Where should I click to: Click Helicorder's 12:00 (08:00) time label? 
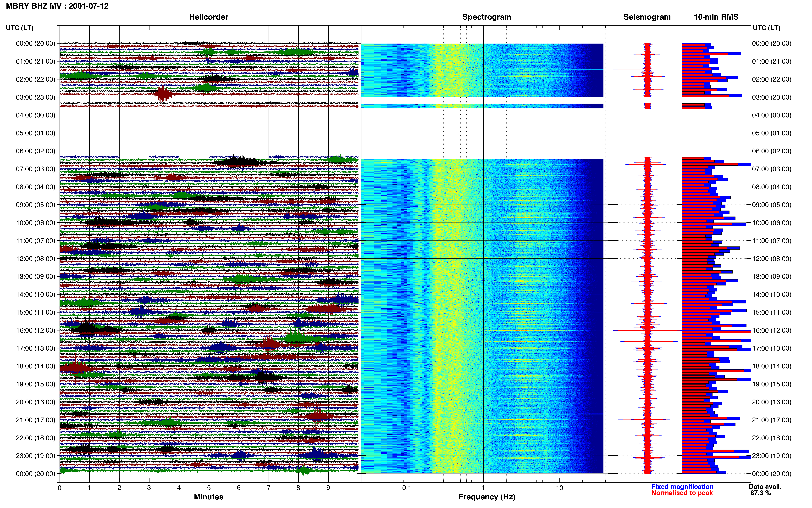[36, 259]
